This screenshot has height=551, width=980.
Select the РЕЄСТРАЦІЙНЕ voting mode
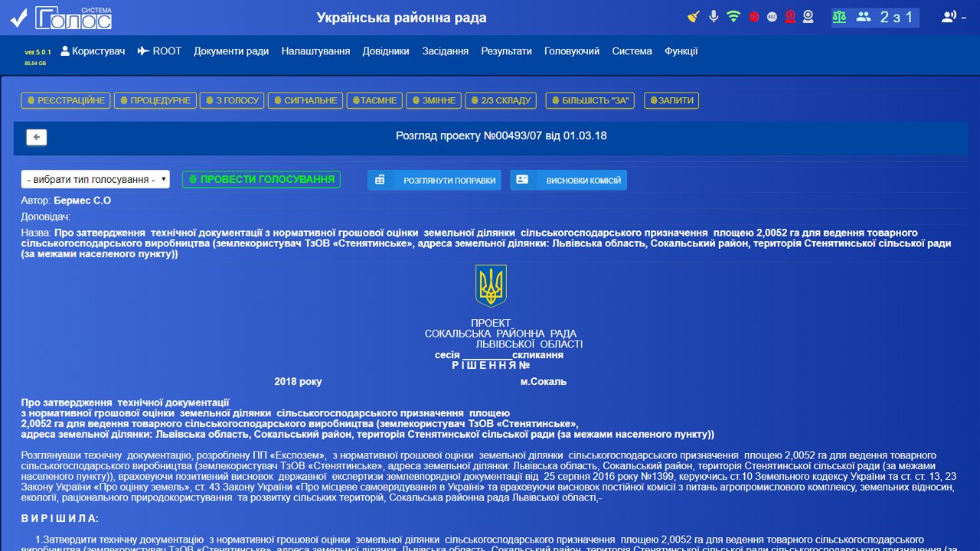(66, 100)
